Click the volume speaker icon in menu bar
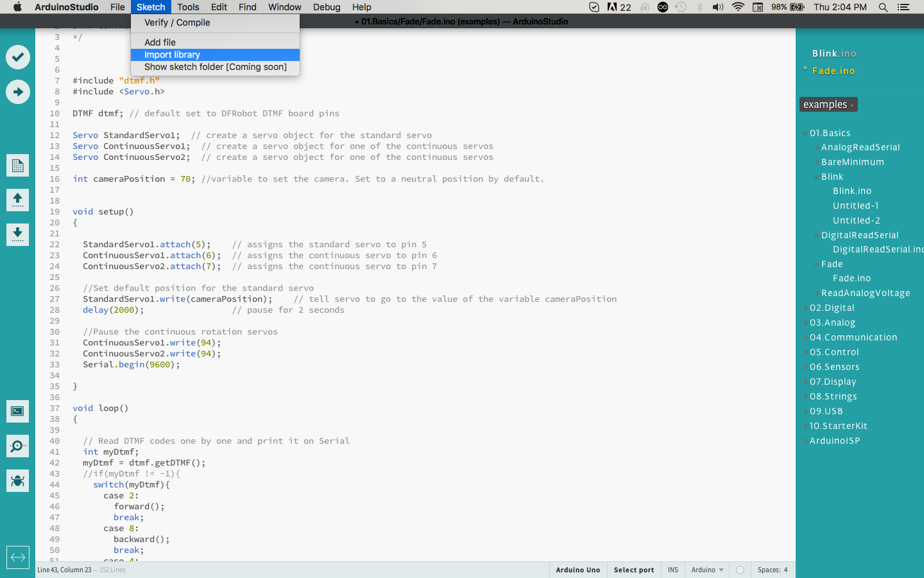The width and height of the screenshot is (924, 578). pos(718,7)
